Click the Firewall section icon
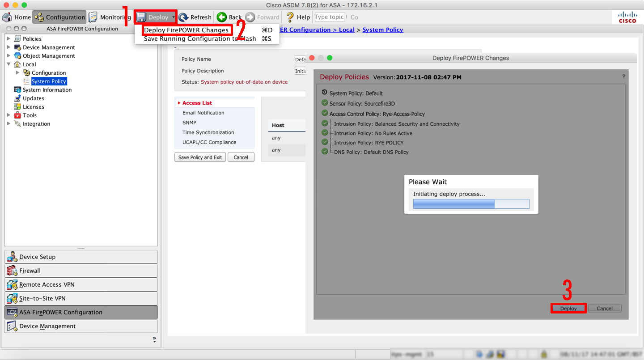644x360 pixels. coord(12,271)
